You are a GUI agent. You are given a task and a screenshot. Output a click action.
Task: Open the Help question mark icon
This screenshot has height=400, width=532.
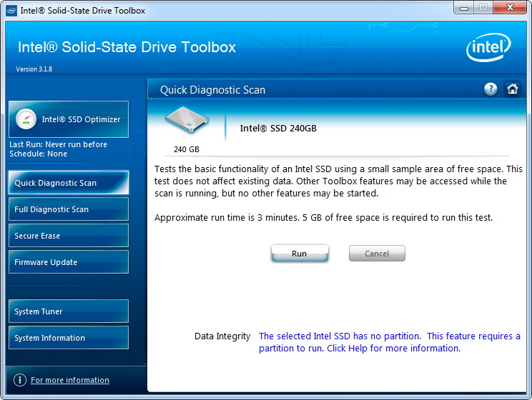pos(491,89)
